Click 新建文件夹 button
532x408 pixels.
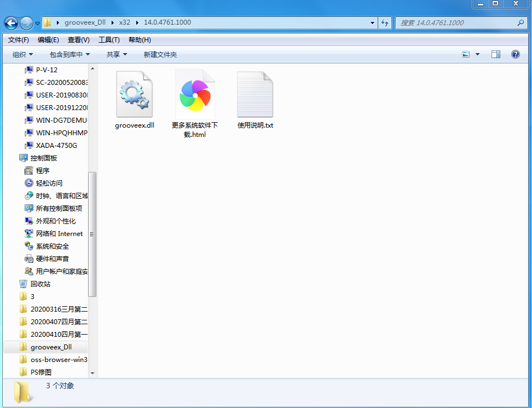pos(160,55)
